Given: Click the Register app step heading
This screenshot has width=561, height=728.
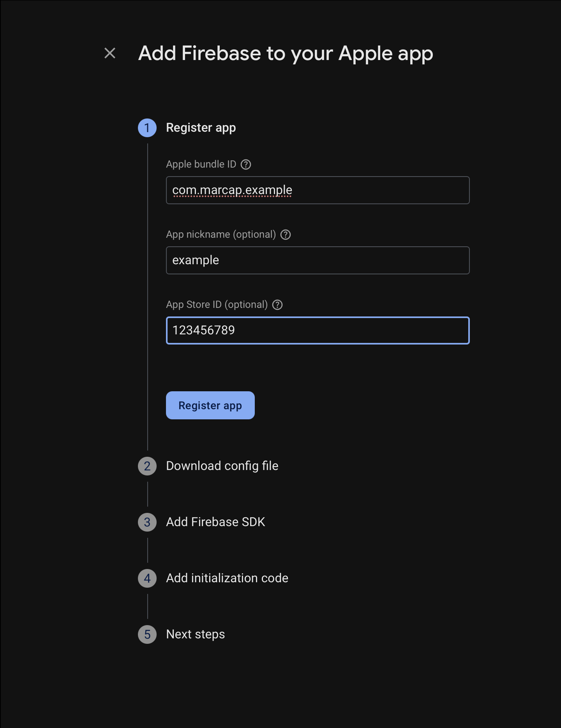Looking at the screenshot, I should [x=201, y=128].
